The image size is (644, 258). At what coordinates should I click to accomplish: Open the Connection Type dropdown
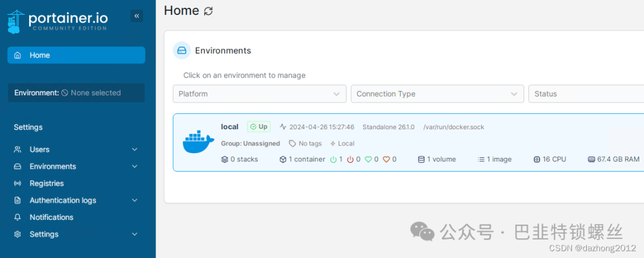(437, 94)
